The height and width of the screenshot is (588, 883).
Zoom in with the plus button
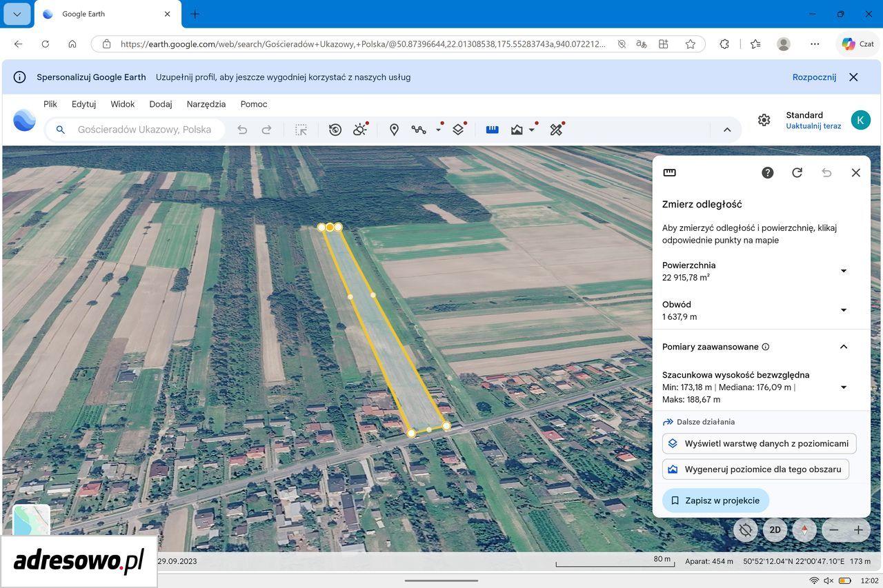coord(858,530)
